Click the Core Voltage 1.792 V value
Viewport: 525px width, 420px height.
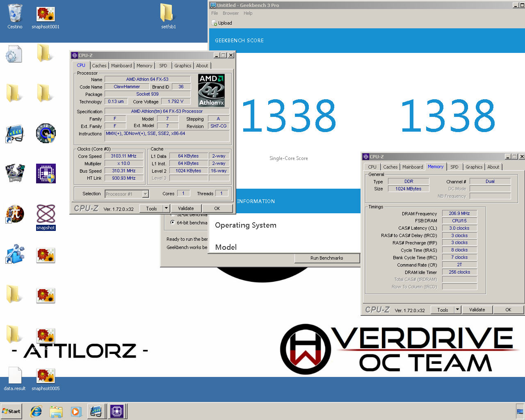176,101
